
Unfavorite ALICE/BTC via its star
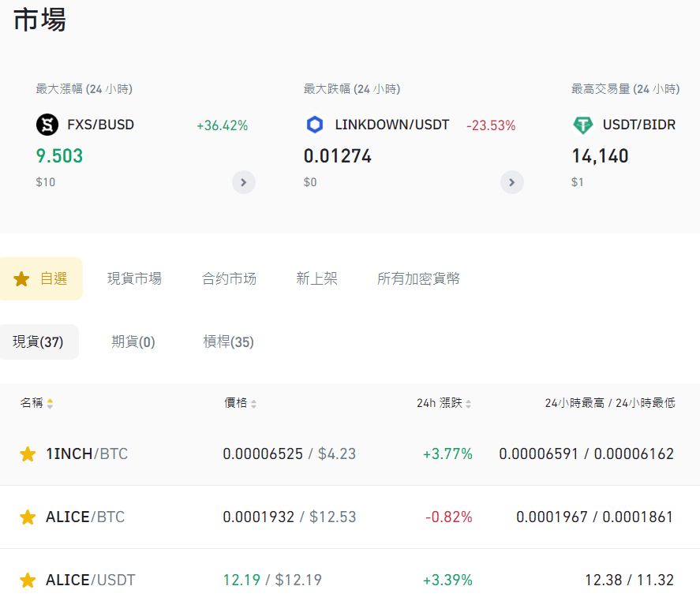[x=28, y=517]
